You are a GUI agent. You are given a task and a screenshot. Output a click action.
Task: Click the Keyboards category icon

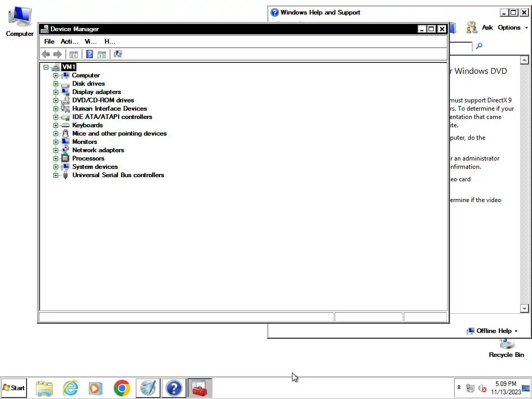click(x=65, y=125)
